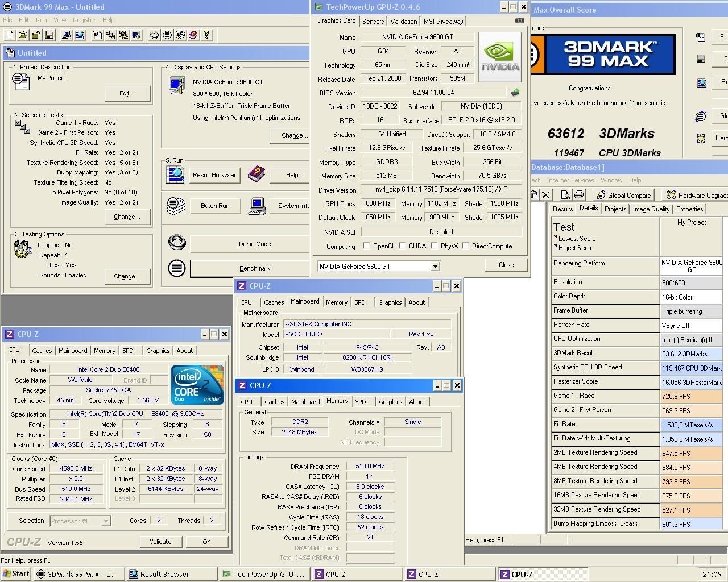
Task: Click the BIOS Version field 62.94.11.00.04
Action: click(433, 93)
